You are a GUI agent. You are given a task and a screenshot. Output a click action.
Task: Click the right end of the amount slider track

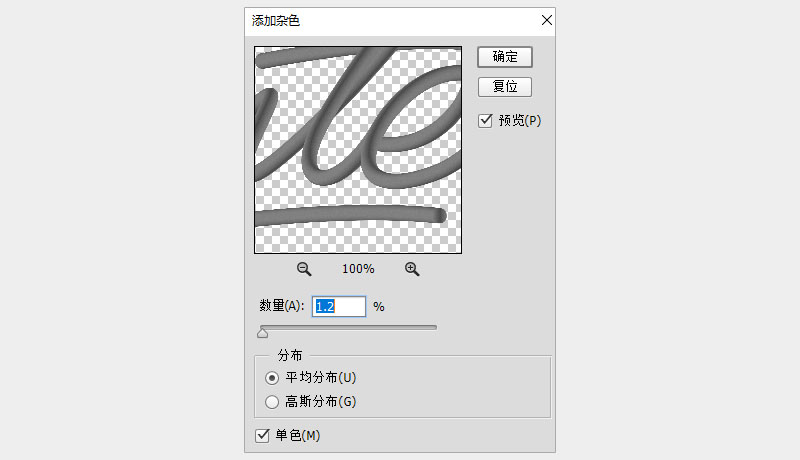click(x=435, y=327)
